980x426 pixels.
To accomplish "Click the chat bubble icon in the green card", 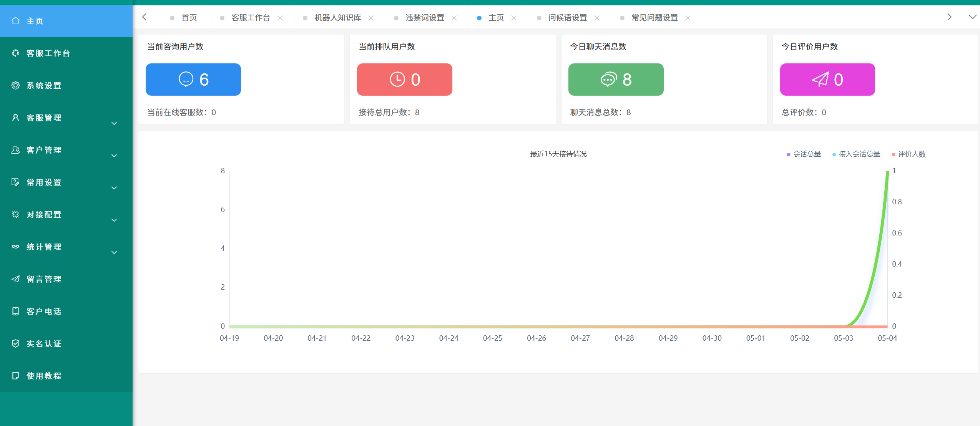I will (x=609, y=79).
